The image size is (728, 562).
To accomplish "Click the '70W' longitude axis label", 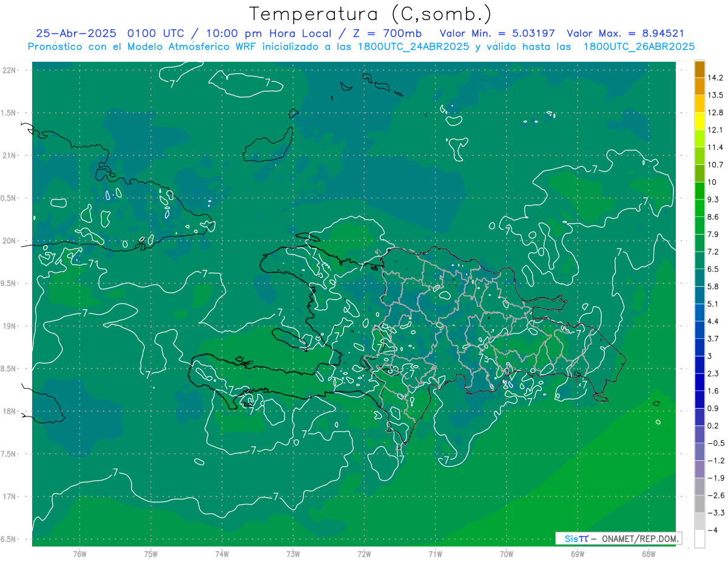I will pyautogui.click(x=507, y=554).
